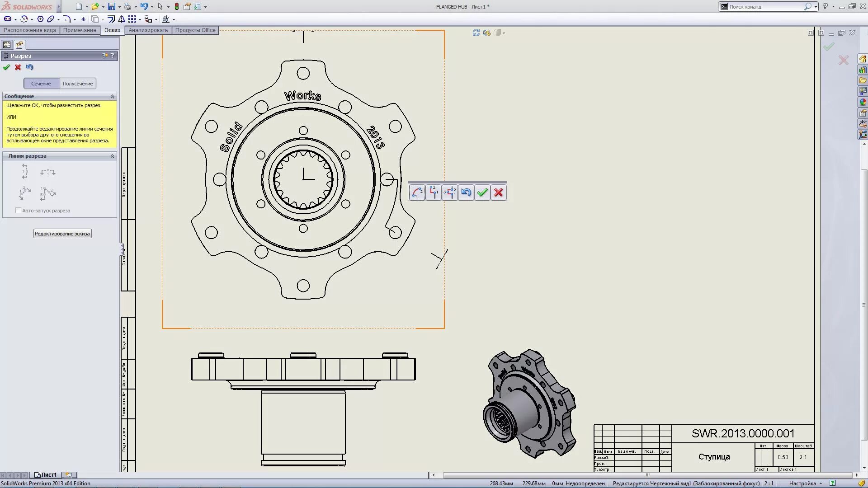Open Appearances color ball tab in task pane
This screenshot has height=488, width=868.
[863, 102]
